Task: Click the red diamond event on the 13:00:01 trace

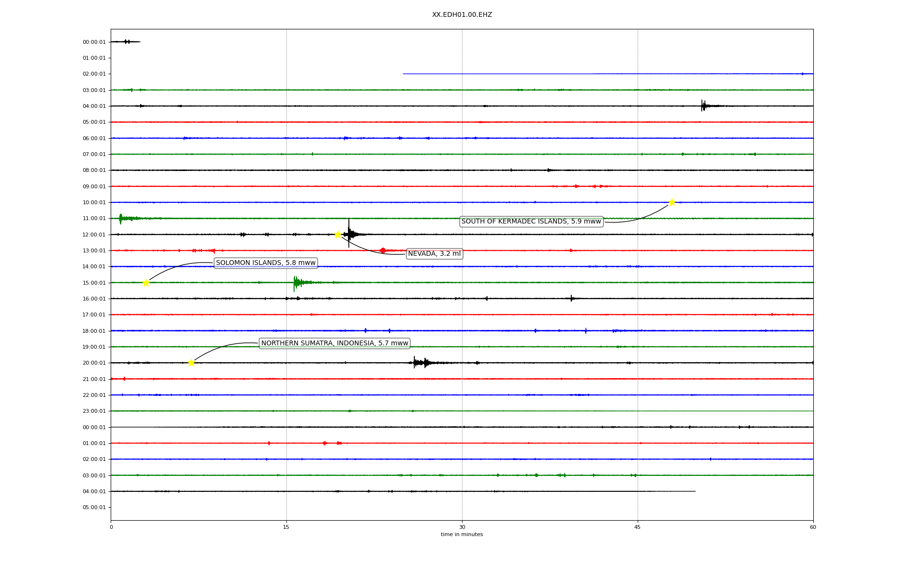Action: coord(383,250)
